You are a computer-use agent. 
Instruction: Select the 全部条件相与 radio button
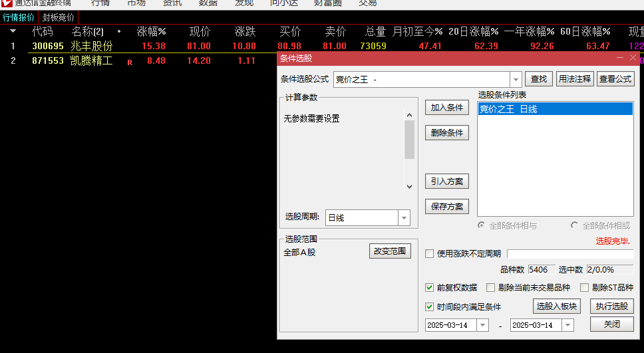(x=482, y=225)
